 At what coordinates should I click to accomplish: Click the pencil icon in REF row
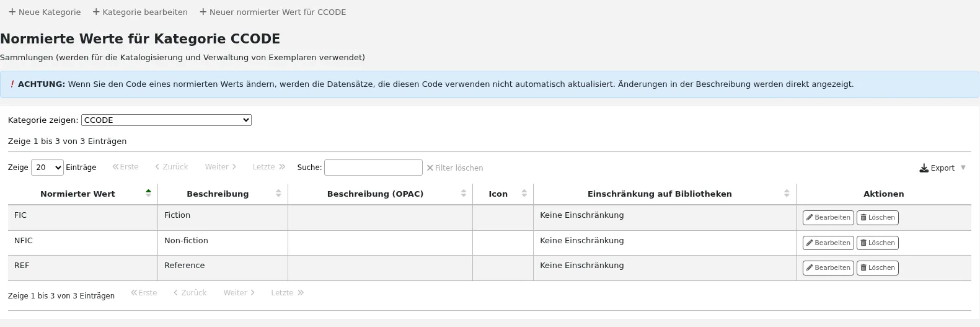click(810, 268)
